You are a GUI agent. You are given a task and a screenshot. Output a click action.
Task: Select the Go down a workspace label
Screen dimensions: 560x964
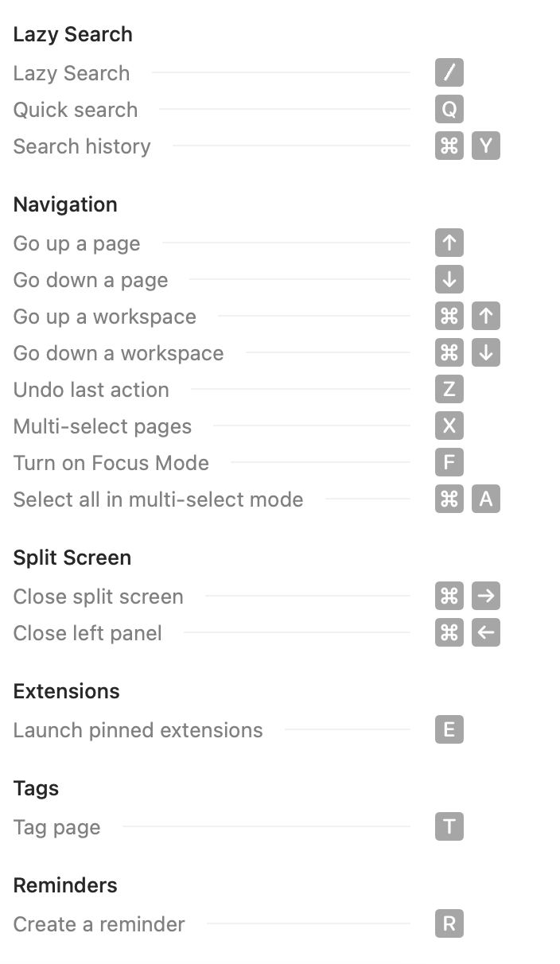pos(119,353)
